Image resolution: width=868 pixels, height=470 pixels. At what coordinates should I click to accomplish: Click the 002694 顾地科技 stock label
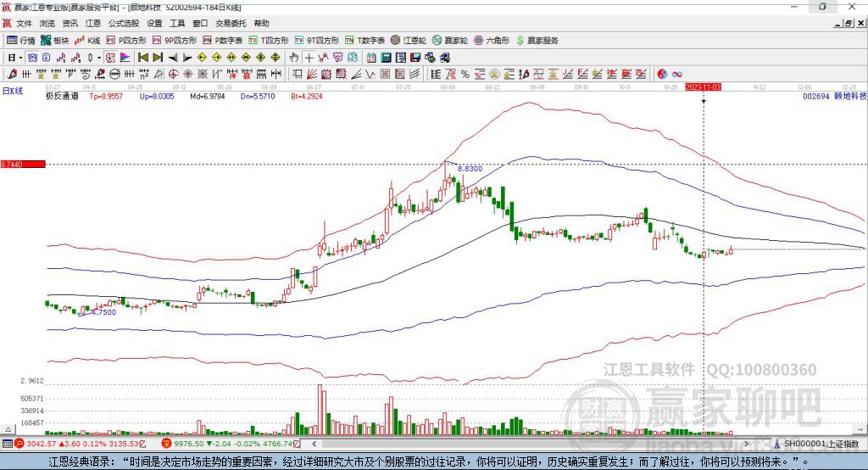(834, 96)
